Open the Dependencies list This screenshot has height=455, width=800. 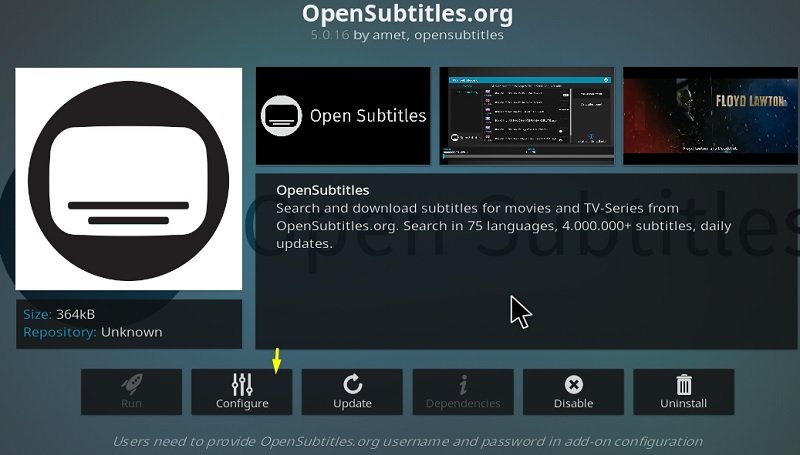tap(463, 392)
